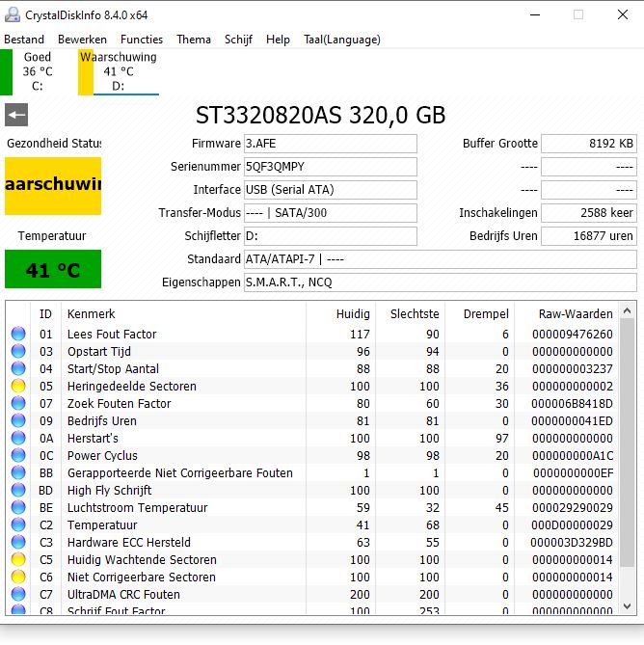The height and width of the screenshot is (645, 644).
Task: Click the Schijfletter field D:
Action: pos(331,235)
